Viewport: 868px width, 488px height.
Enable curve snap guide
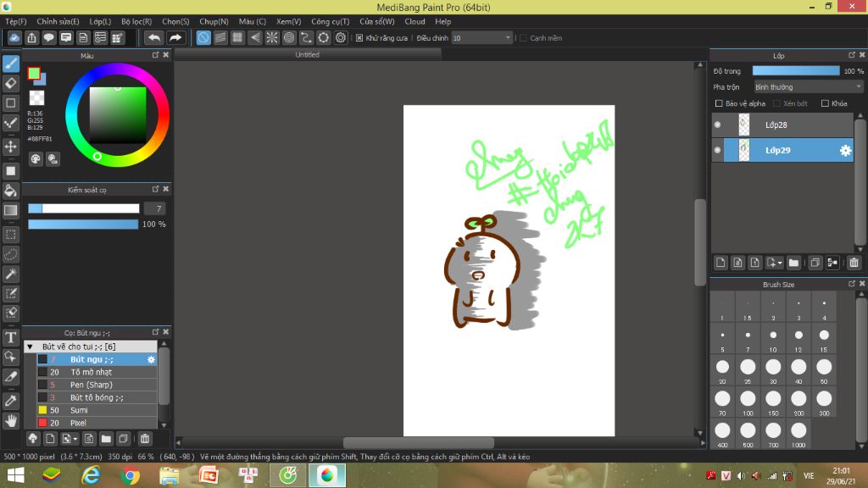306,37
